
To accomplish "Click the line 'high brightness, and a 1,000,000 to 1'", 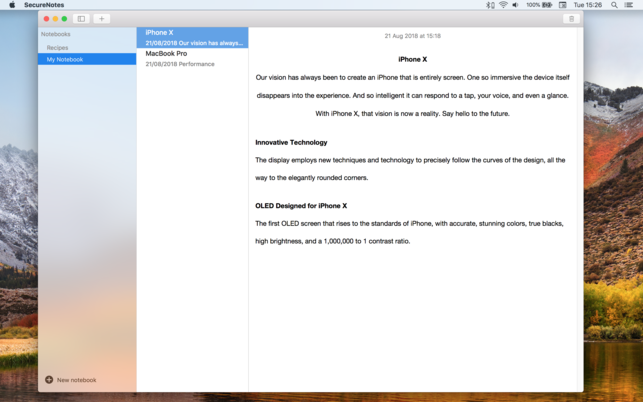I will (x=333, y=241).
